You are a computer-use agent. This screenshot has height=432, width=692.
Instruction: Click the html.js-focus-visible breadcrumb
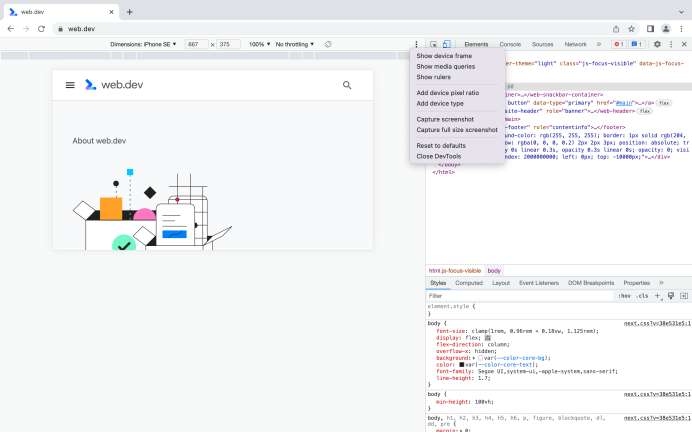click(x=455, y=270)
